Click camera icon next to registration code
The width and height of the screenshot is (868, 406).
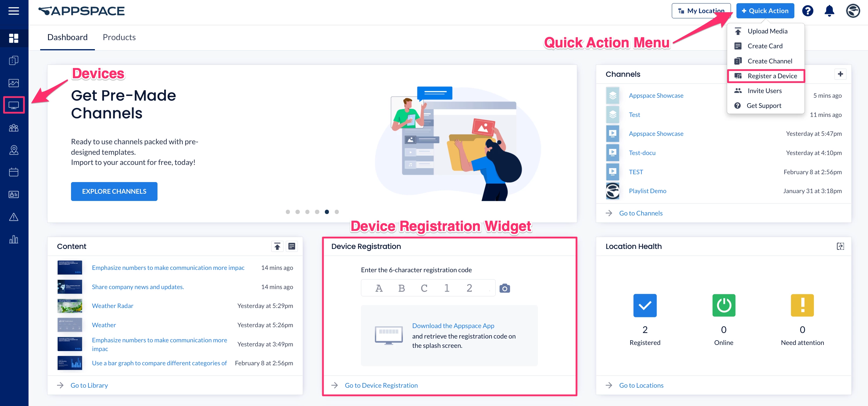pyautogui.click(x=504, y=288)
